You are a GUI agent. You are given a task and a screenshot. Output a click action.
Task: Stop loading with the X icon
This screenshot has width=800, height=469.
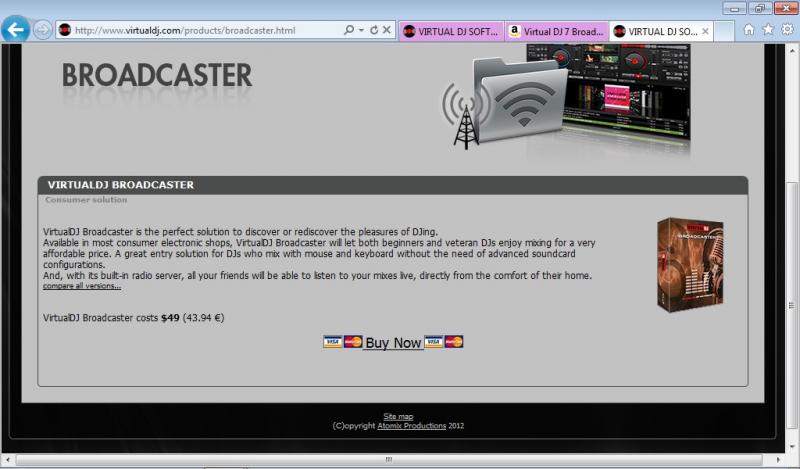coord(387,30)
